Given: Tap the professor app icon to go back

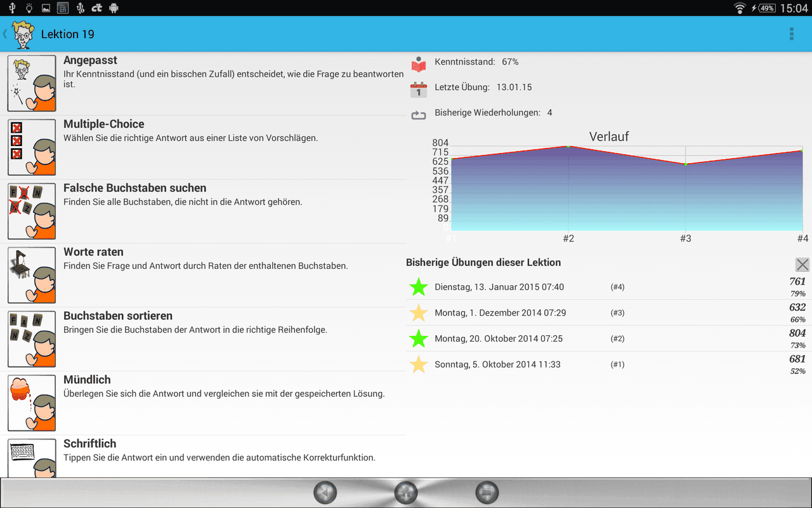Looking at the screenshot, I should (x=23, y=34).
